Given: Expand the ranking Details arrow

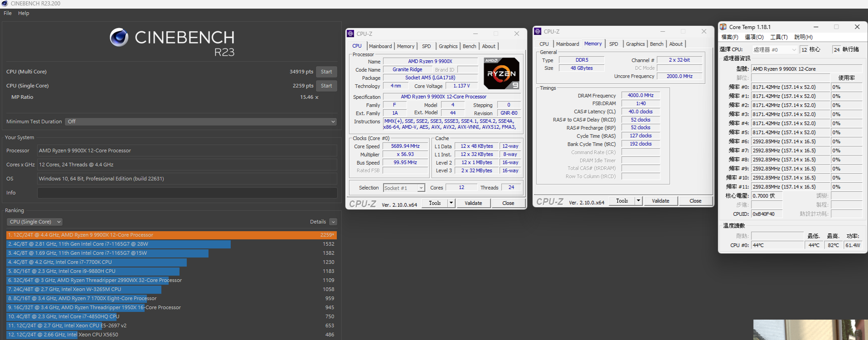Looking at the screenshot, I should 333,222.
